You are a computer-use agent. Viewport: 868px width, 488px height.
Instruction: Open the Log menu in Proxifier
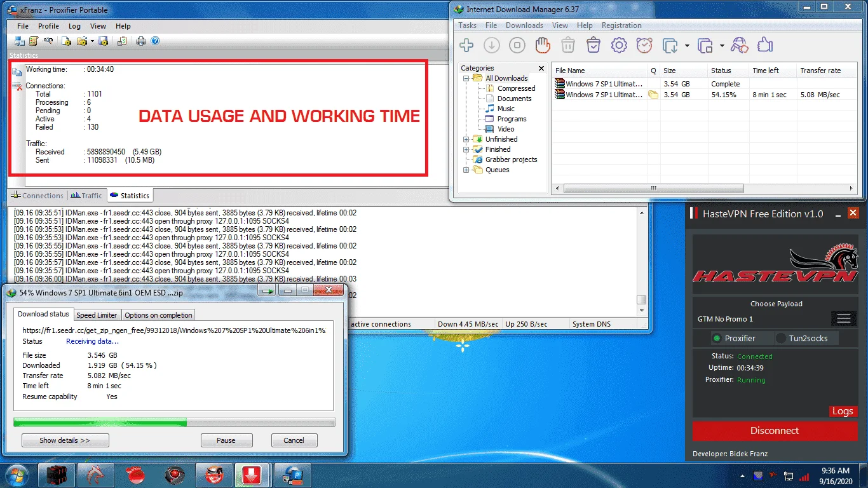pyautogui.click(x=74, y=26)
